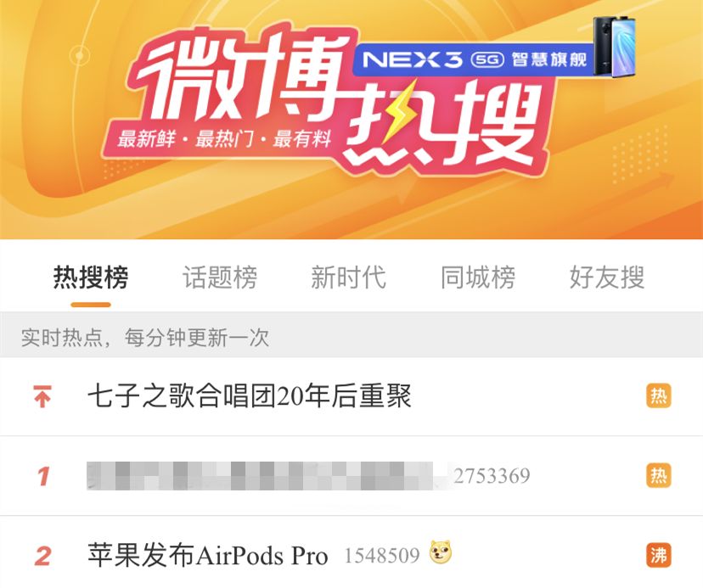
Task: Tap the NEX 3 智慧旗舰 ad banner
Action: [x=475, y=59]
